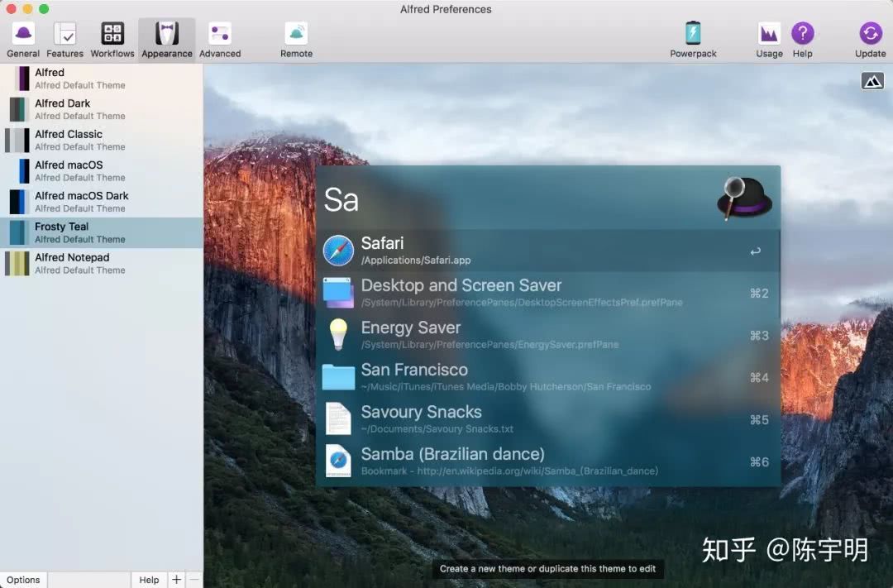Add a new theme with plus button
Screen dimensions: 893x588
click(177, 580)
